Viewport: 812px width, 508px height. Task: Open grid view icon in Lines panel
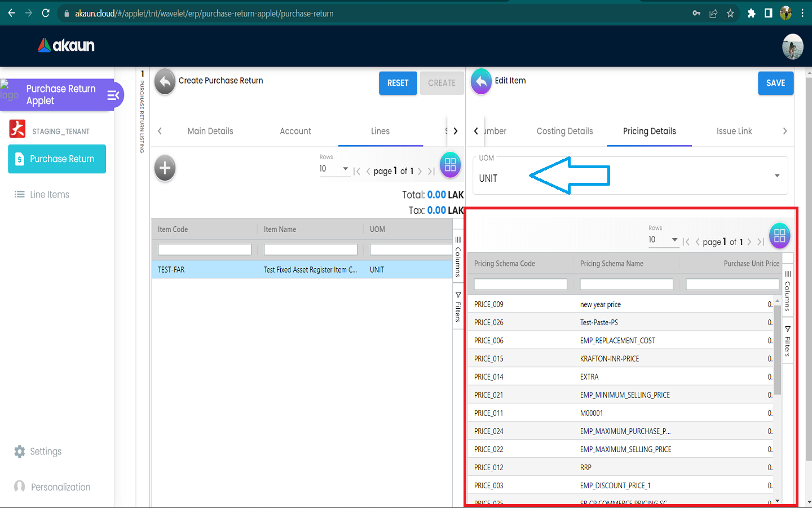point(450,165)
